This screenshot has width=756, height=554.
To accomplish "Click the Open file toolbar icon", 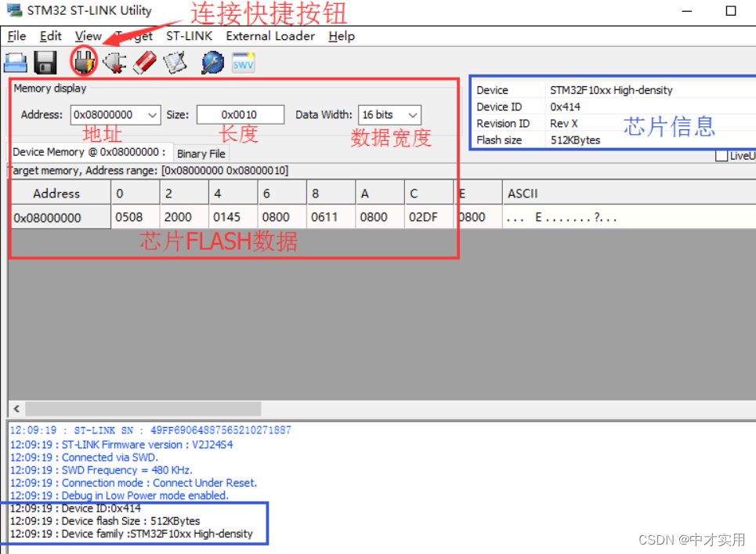I will point(16,63).
